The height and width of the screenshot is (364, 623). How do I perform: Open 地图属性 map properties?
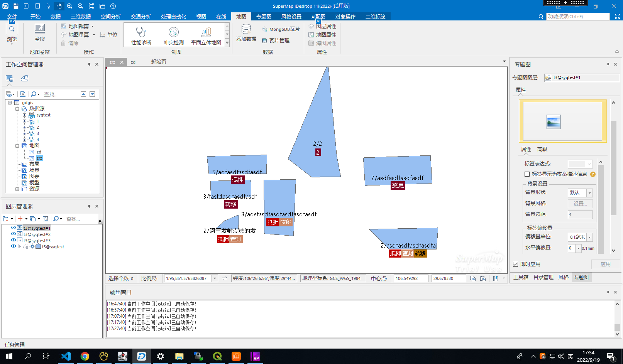click(x=322, y=35)
